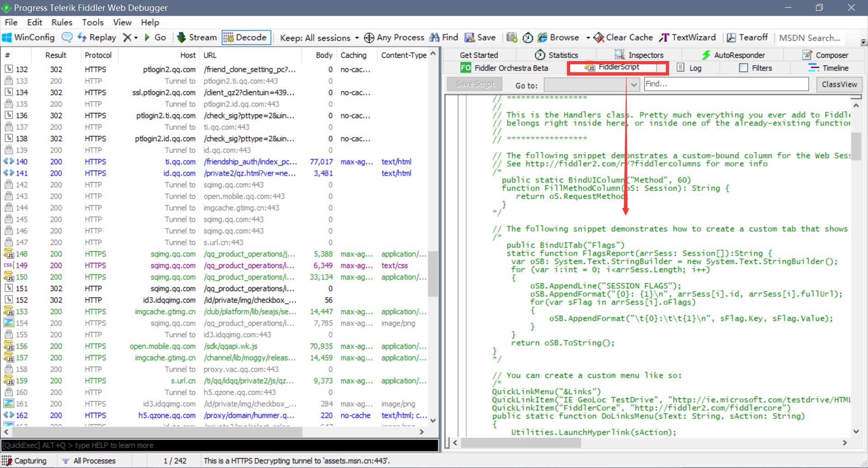This screenshot has width=868, height=468.
Task: Toggle the Decode button
Action: 246,38
